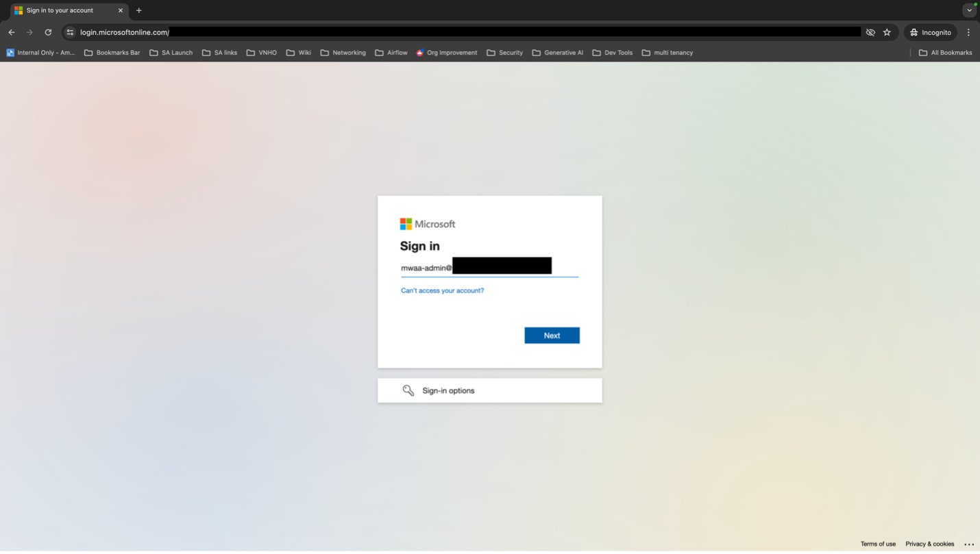
Task: Click the key icon beside Sign-in options
Action: (408, 390)
